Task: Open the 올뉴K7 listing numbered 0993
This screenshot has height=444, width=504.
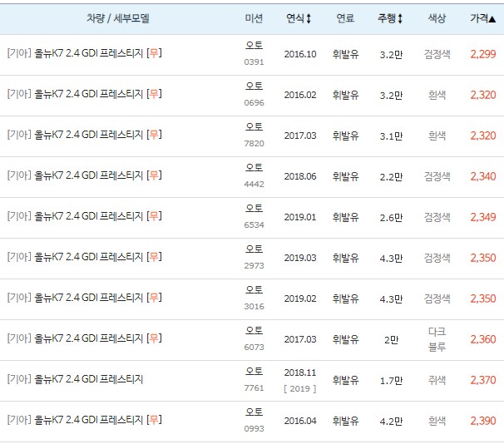Action: (x=88, y=420)
